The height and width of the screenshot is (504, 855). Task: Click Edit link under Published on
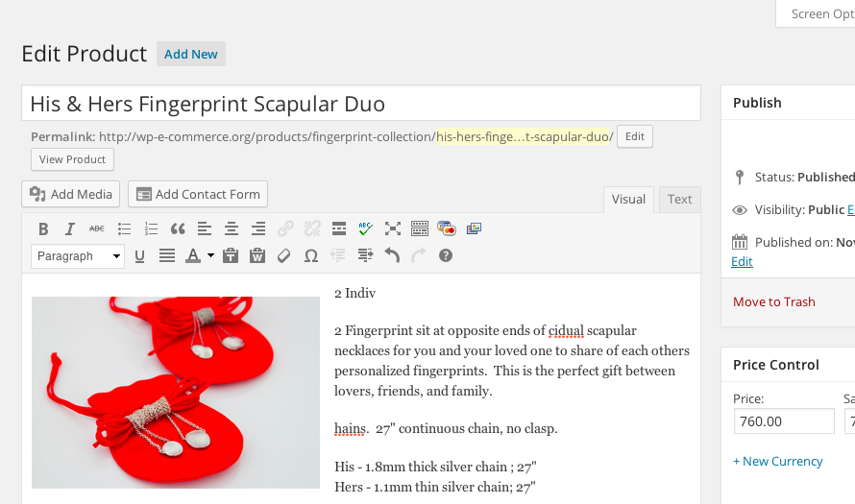[742, 261]
